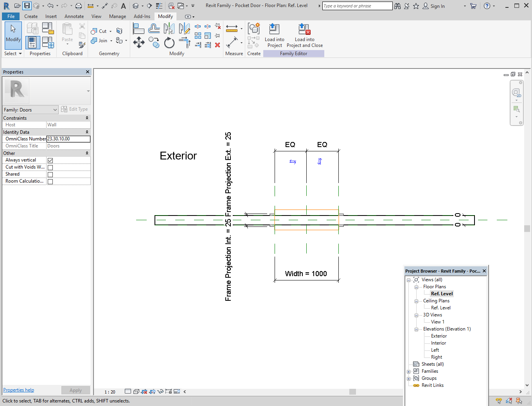Select the Offset tool in Modify panel
Viewport: 532px width, 406px height.
154,29
